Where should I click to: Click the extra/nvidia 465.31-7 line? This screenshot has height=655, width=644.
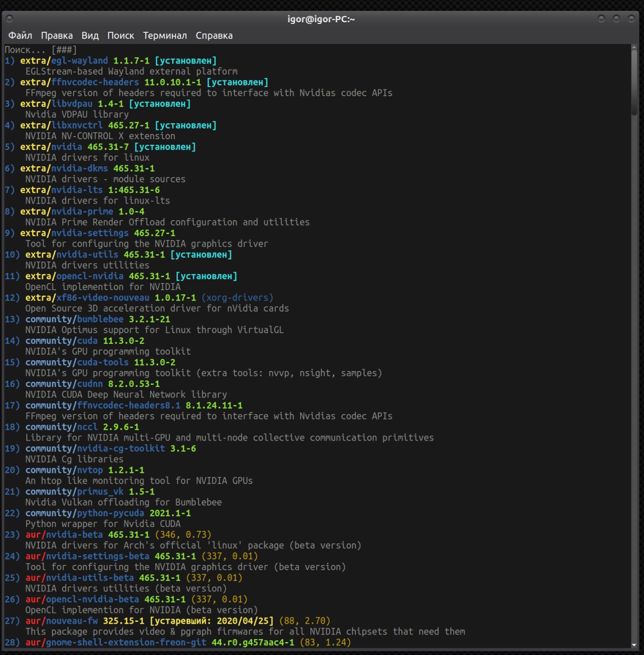pos(100,147)
